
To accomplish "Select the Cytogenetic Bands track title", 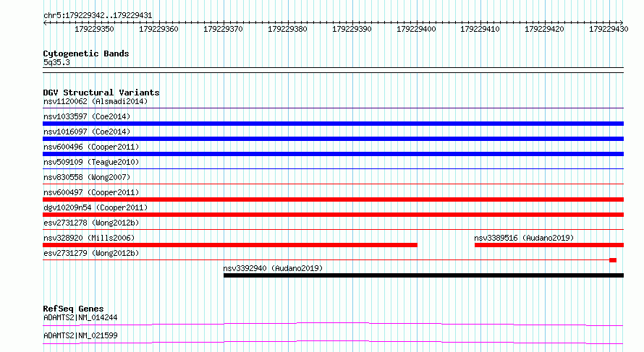I will (86, 53).
